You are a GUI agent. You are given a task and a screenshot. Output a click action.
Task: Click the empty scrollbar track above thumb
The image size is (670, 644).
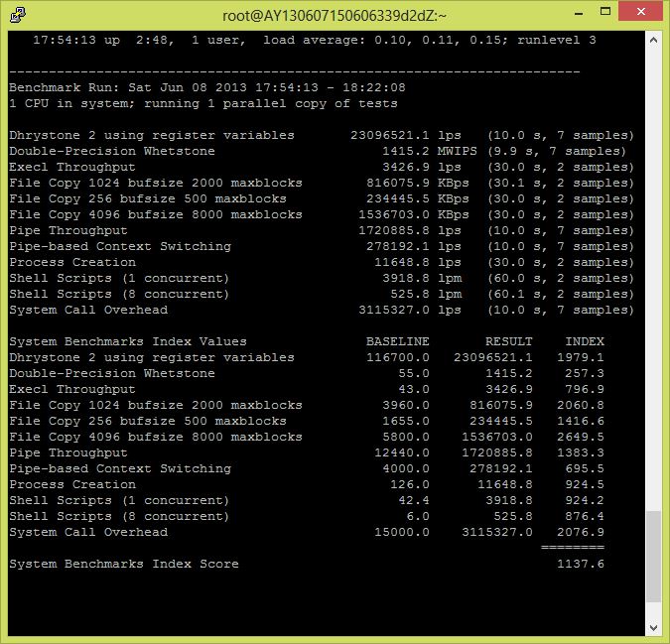pyautogui.click(x=653, y=278)
